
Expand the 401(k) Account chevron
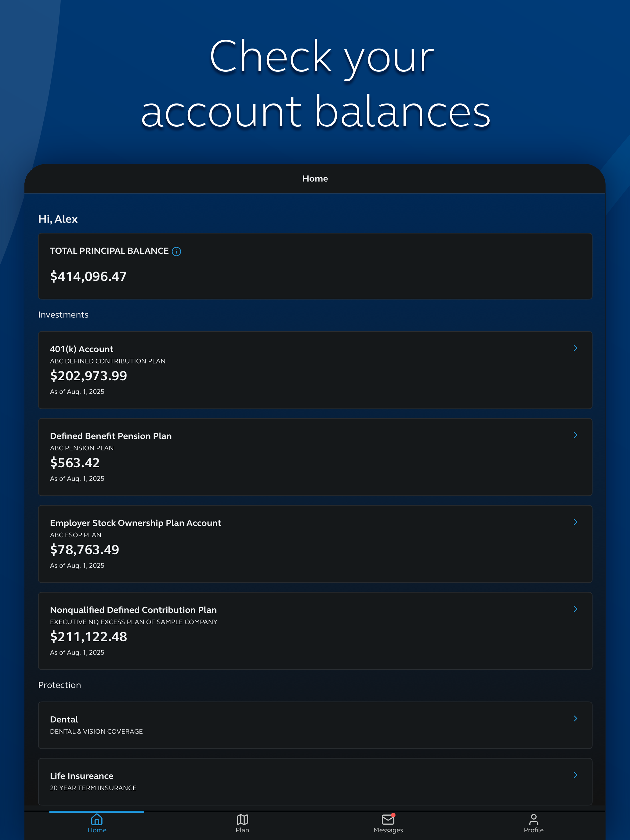click(x=575, y=348)
